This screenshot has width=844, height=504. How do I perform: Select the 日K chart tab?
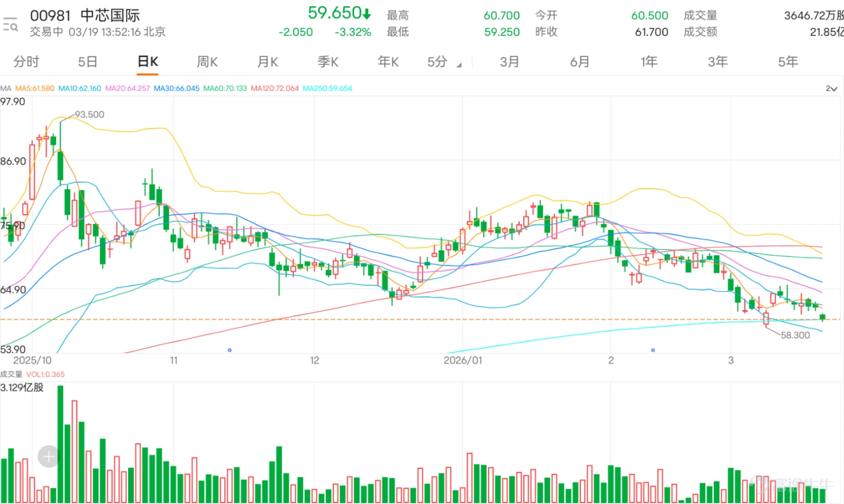[148, 62]
